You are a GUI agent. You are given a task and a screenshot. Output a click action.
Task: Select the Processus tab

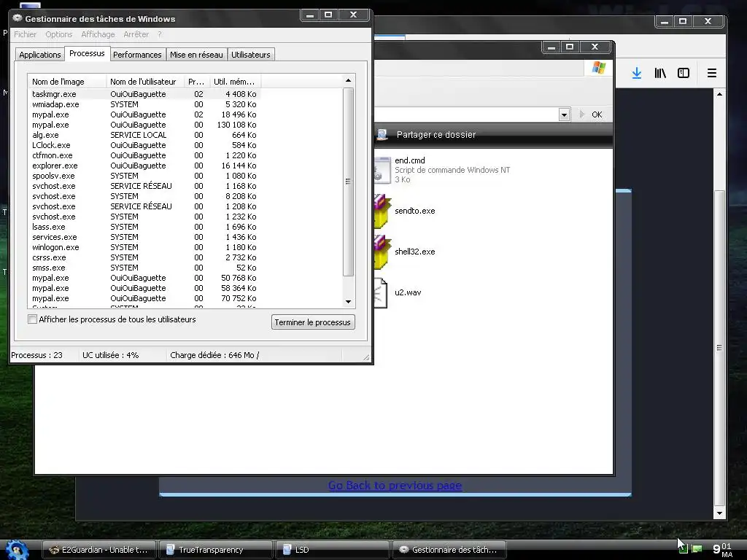coord(87,53)
